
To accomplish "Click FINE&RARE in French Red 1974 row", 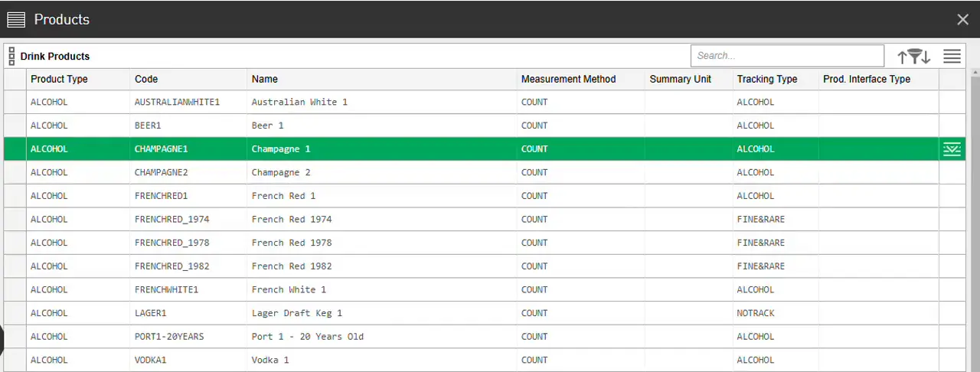I will [x=776, y=220].
